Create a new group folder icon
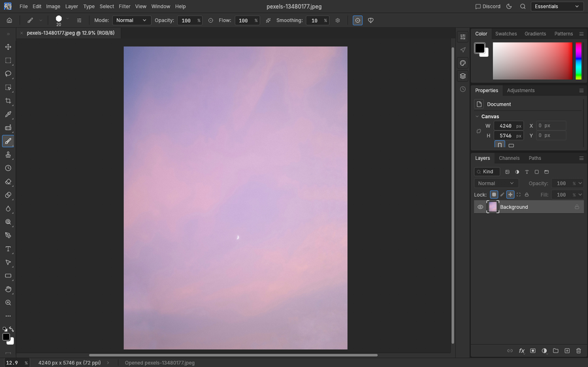The image size is (588, 367). click(556, 351)
